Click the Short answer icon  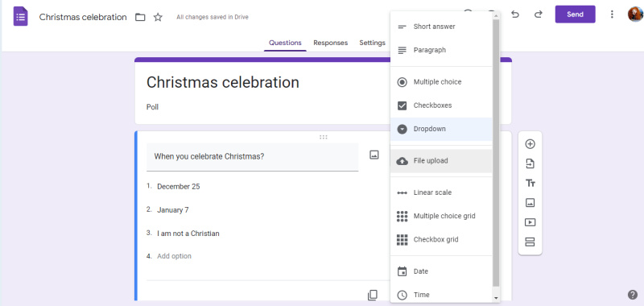402,27
